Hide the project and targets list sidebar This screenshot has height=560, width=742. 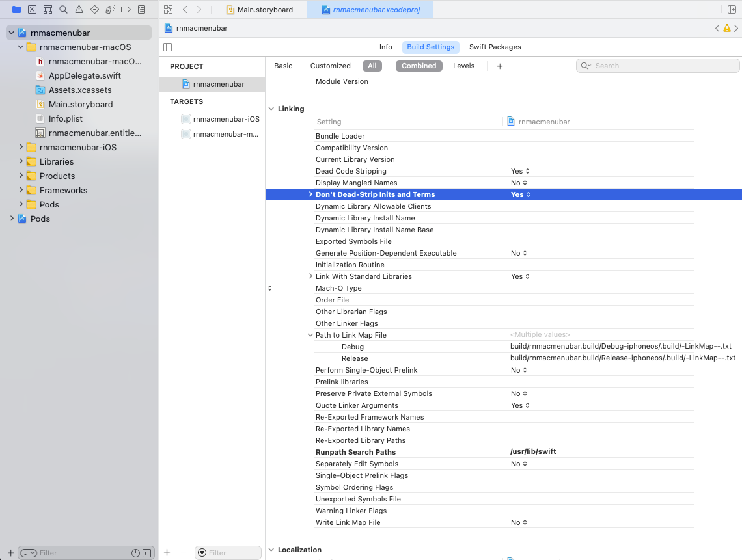(x=167, y=47)
